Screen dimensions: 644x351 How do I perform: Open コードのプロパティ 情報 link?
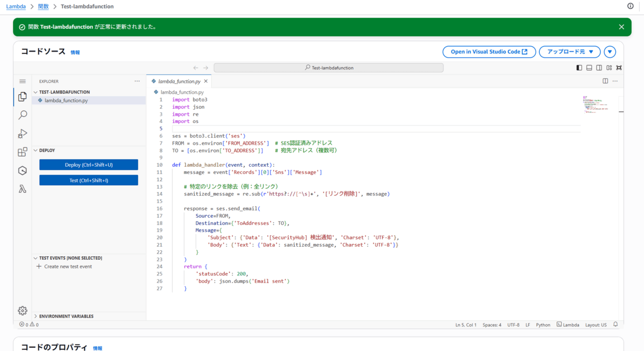click(98, 348)
